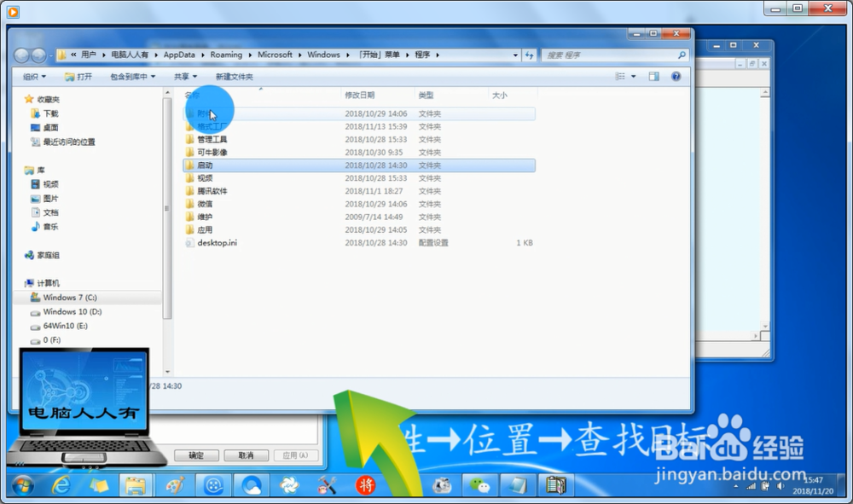Open File Explorer taskbar icon

(x=136, y=485)
